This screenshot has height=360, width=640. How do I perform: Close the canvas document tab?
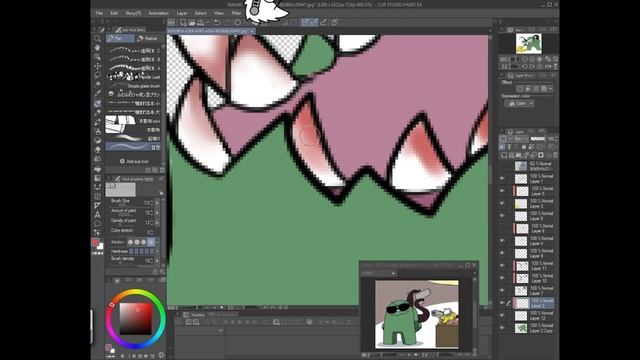252,31
